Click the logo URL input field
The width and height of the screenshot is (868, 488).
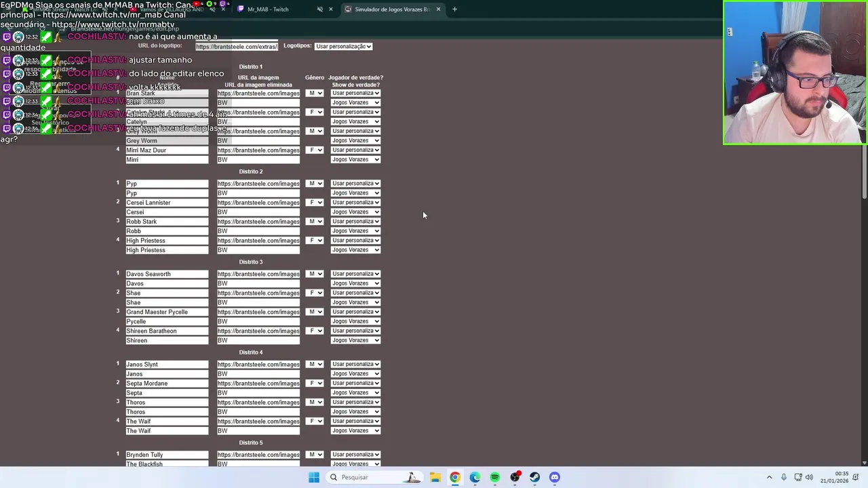coord(237,46)
